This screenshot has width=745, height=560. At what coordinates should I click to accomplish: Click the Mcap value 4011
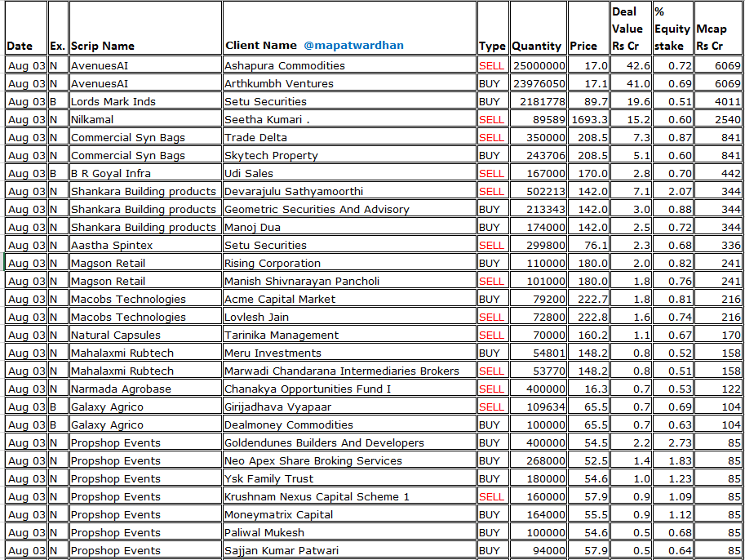pyautogui.click(x=728, y=101)
